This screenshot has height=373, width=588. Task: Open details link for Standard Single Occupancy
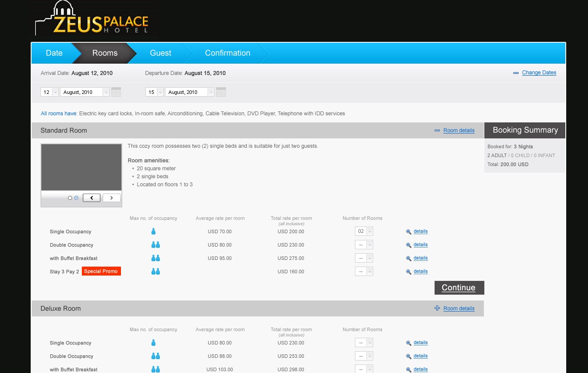pos(420,231)
